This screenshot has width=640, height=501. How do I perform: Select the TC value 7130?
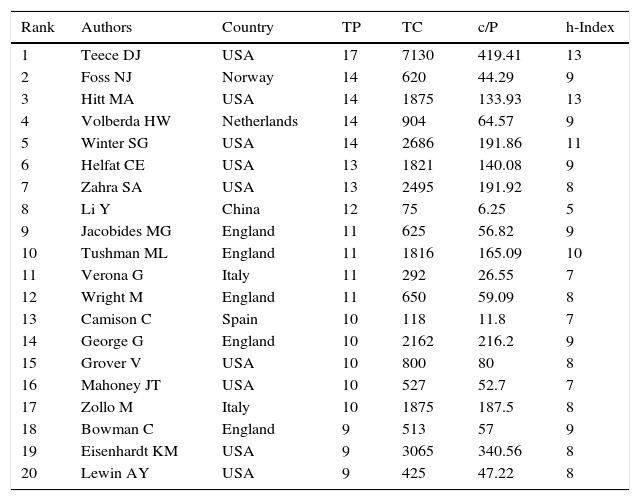click(x=418, y=56)
